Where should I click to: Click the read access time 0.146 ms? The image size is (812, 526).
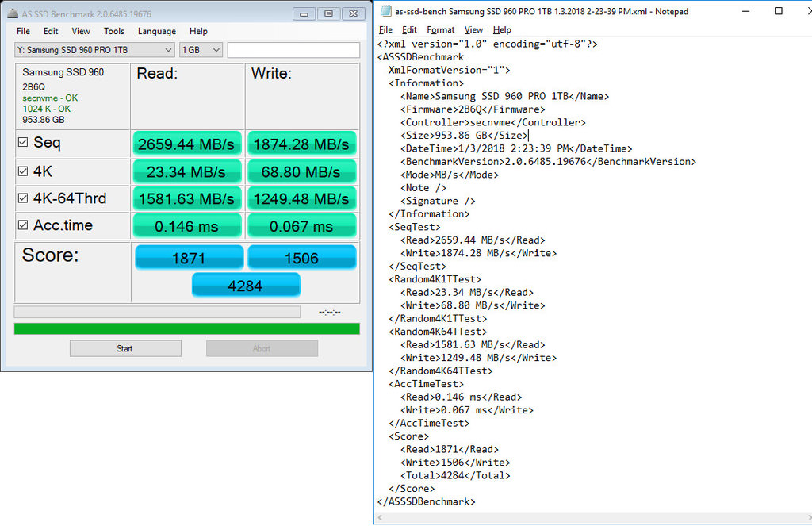click(186, 226)
